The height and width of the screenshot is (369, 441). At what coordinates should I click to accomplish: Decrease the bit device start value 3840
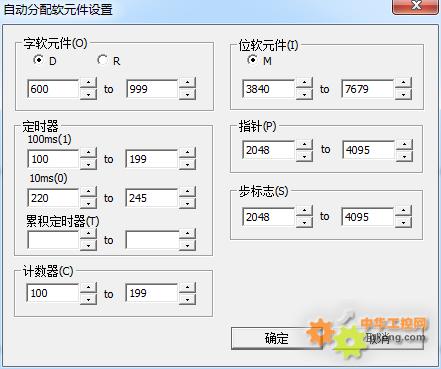point(304,94)
